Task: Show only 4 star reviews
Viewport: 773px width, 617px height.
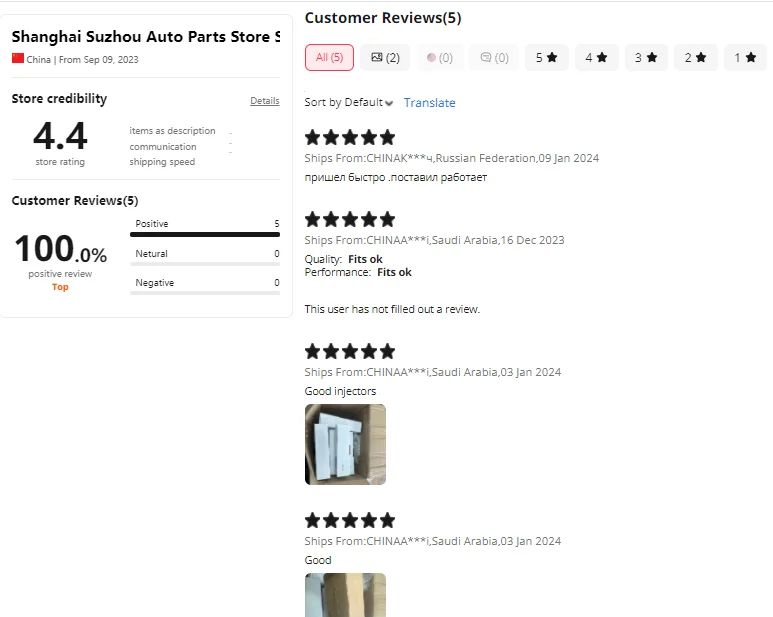Action: click(x=597, y=58)
